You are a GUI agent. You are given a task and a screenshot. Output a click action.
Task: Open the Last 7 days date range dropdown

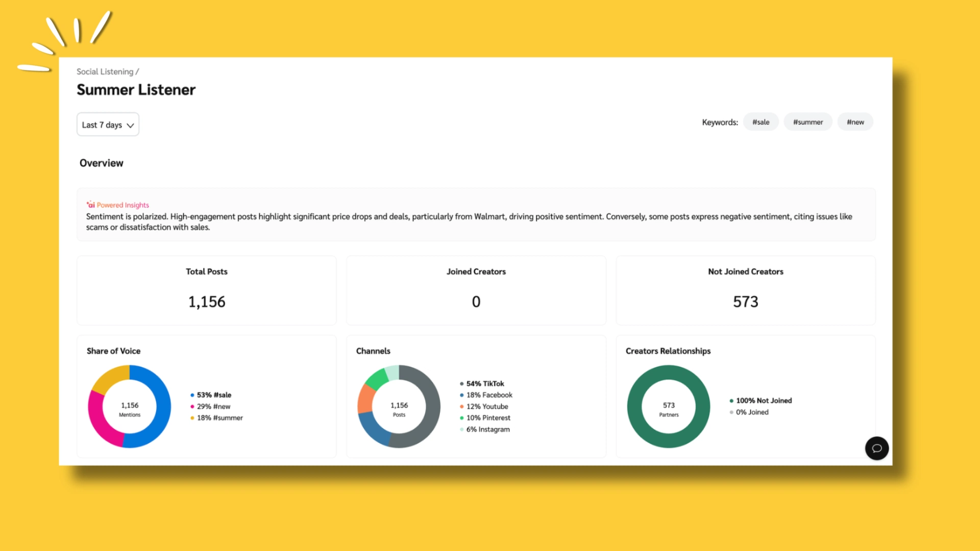(x=107, y=124)
